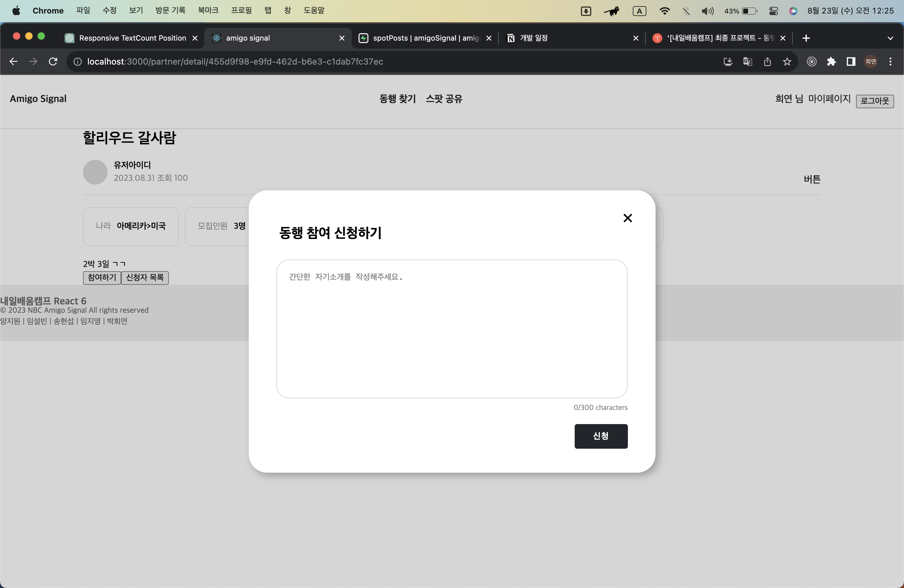
Task: Switch to the spotPosts amigoSignal tab
Action: click(421, 38)
